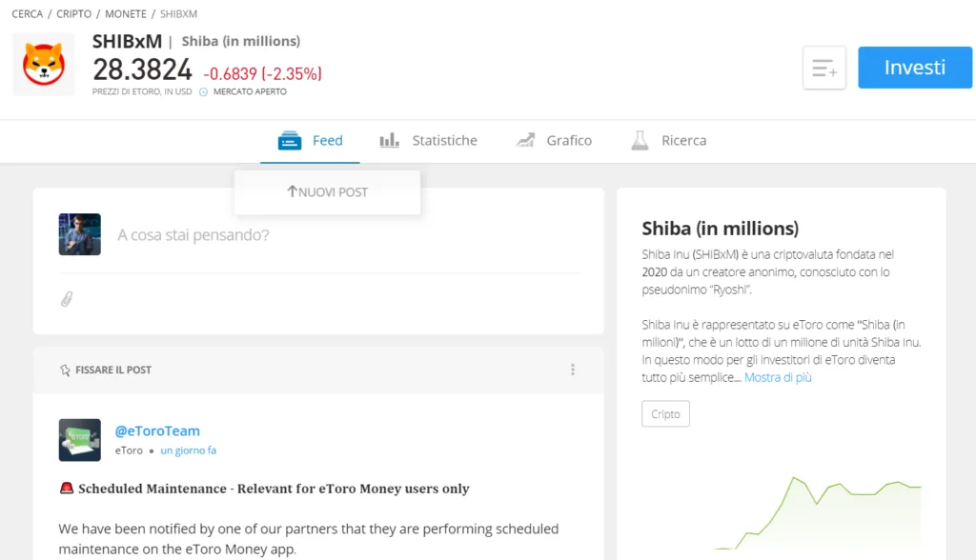Click the SHIBxM ticker title
The width and height of the screenshot is (976, 560).
(x=127, y=41)
